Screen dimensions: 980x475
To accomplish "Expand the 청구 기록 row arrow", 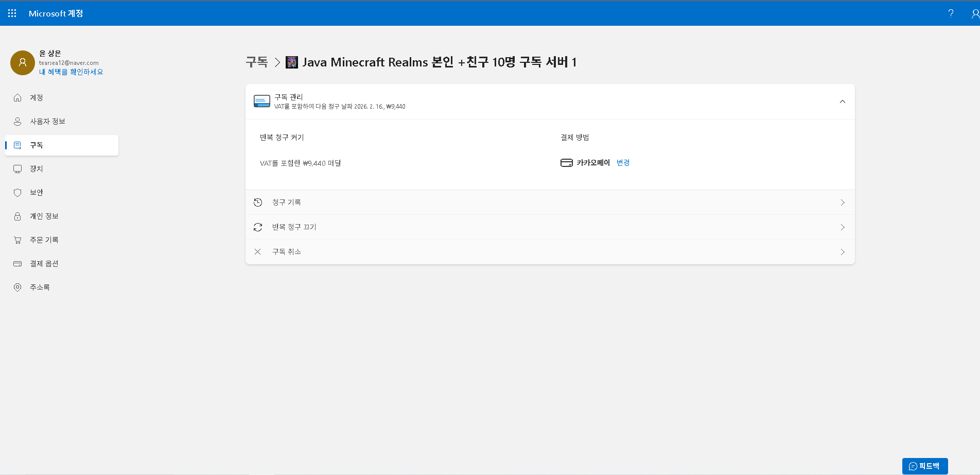I will coord(843,202).
